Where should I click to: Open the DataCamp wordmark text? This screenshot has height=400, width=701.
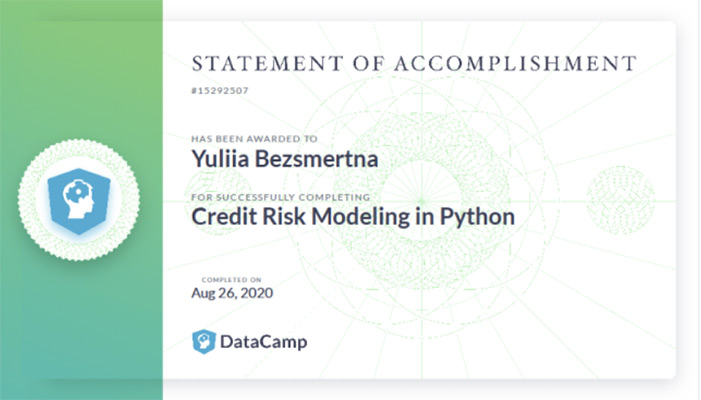[263, 342]
